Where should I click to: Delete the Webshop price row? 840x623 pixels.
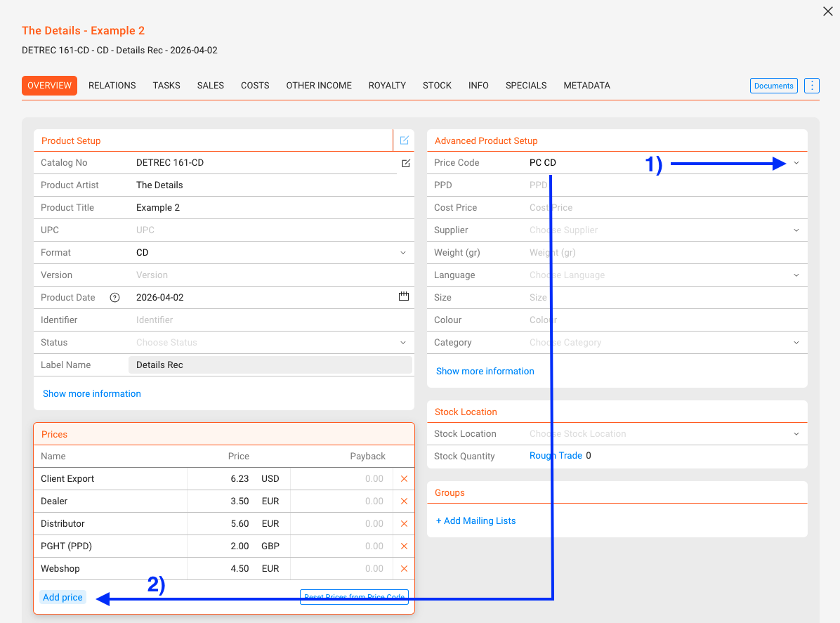(x=405, y=569)
